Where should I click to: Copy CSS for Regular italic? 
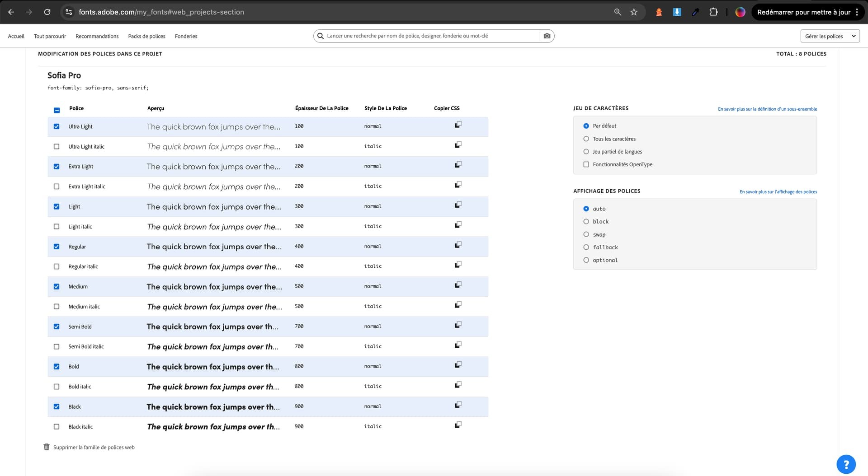pos(458,265)
